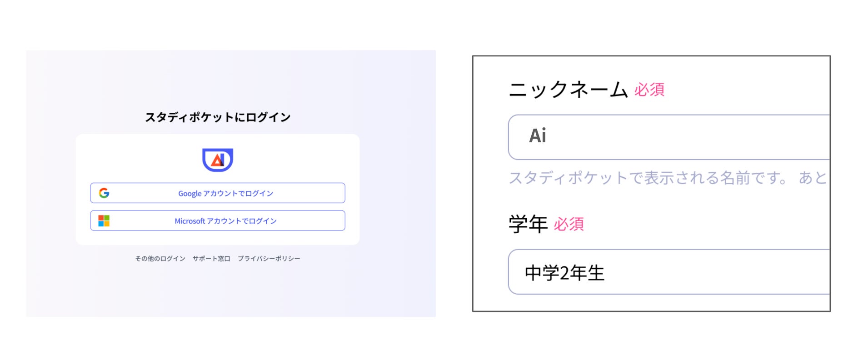Open the その他のログイン link

[160, 259]
